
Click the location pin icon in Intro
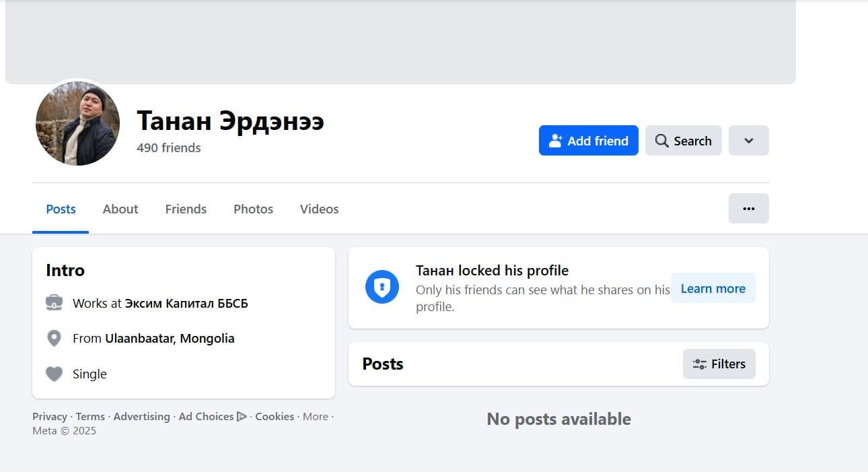coord(54,339)
